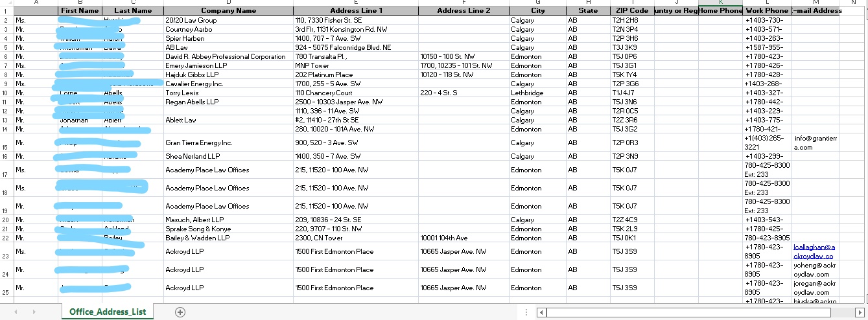
Task: Select the 10001 104th Ave cell
Action: pyautogui.click(x=463, y=238)
